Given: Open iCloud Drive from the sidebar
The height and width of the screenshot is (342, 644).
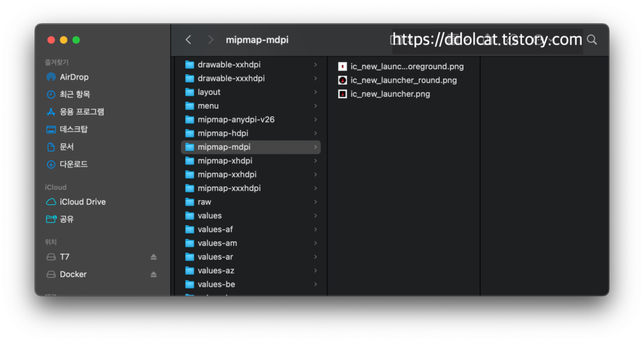Looking at the screenshot, I should pos(82,202).
